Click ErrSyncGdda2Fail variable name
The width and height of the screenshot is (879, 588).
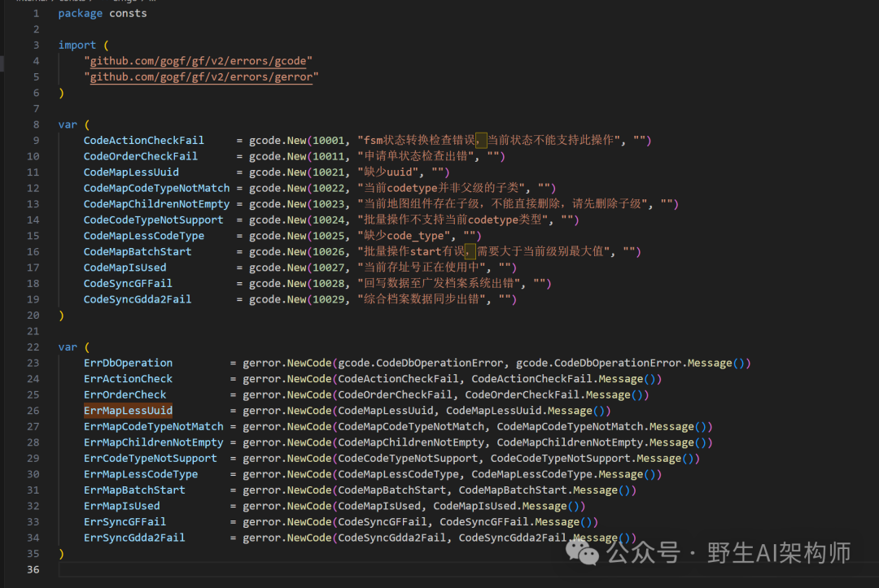[x=134, y=538]
